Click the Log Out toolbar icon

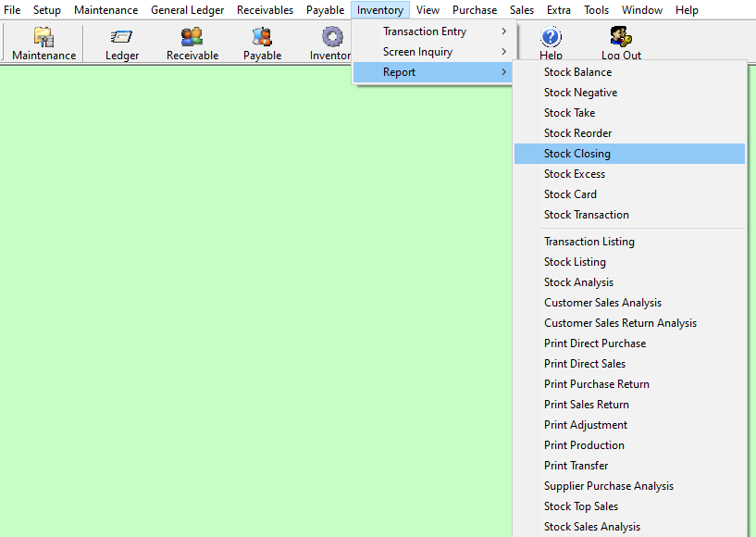click(x=621, y=44)
